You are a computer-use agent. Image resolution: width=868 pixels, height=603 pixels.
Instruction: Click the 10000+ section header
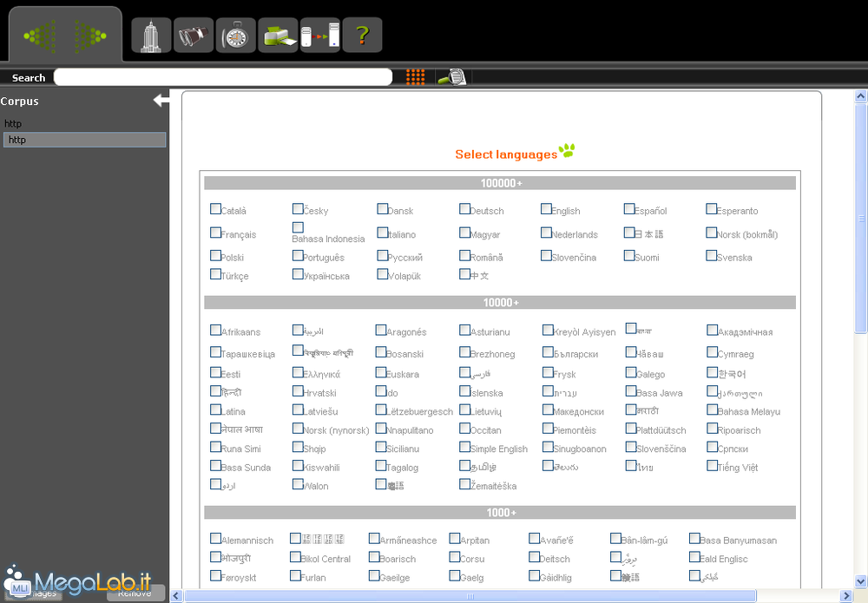coord(500,302)
